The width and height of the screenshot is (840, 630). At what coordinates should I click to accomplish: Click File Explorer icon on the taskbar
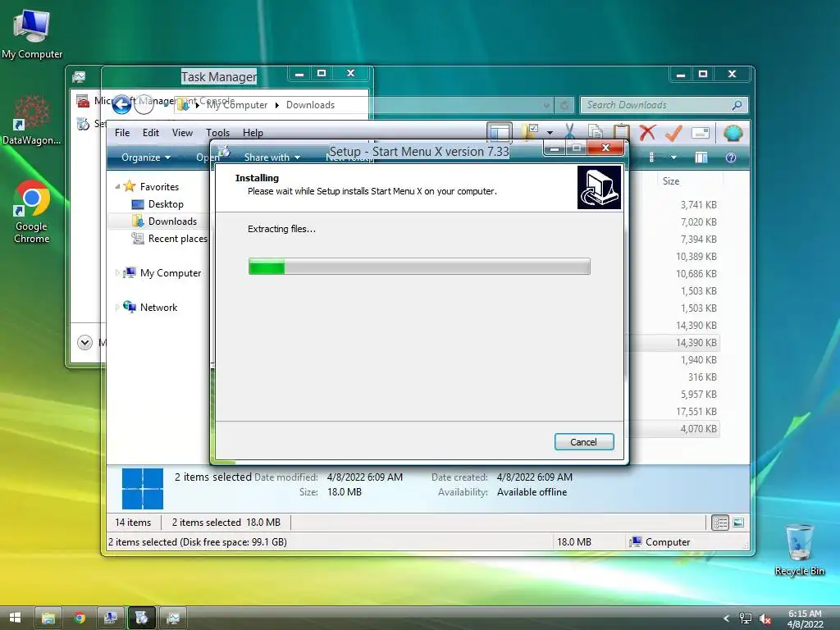48,619
